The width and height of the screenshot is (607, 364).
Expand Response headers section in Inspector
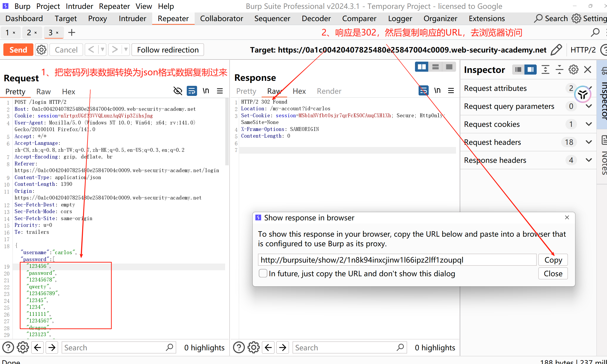(589, 160)
